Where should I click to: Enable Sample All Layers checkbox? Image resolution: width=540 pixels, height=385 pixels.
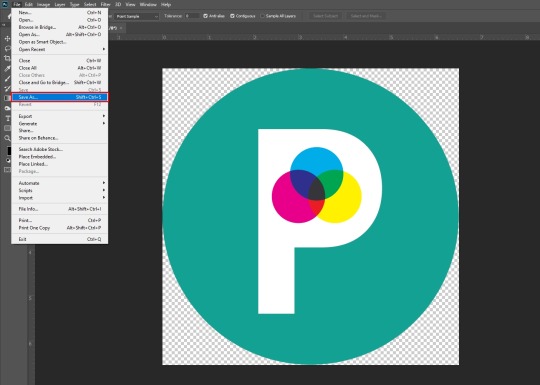pos(262,16)
